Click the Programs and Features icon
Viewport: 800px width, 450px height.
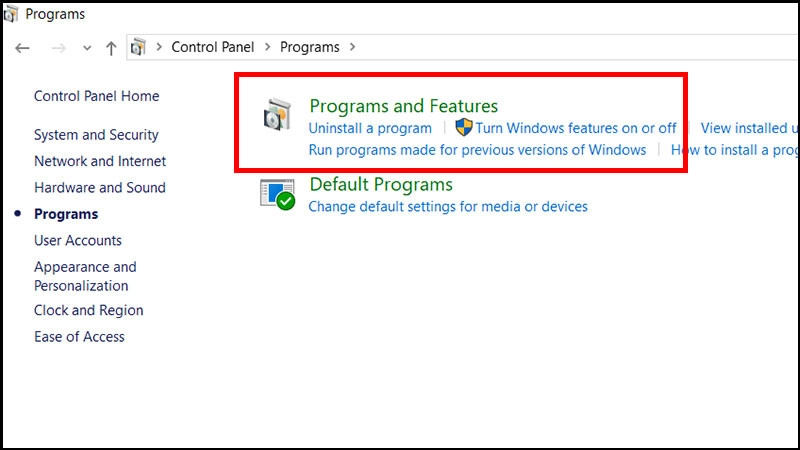click(277, 114)
